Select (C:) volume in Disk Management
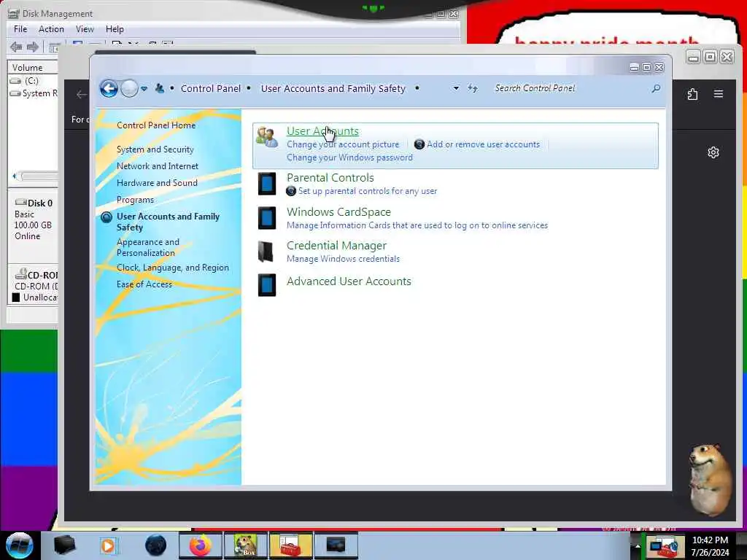Viewport: 747px width, 560px height. coord(31,81)
